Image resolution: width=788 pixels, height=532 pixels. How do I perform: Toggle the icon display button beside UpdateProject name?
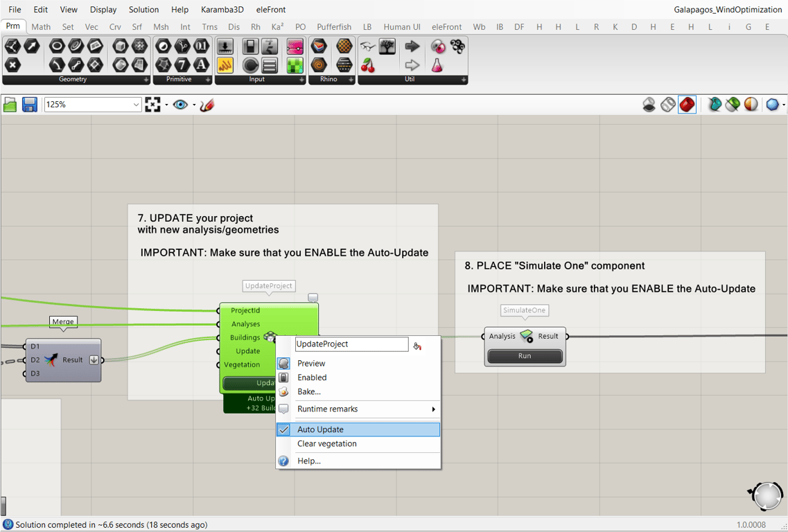[x=417, y=346]
